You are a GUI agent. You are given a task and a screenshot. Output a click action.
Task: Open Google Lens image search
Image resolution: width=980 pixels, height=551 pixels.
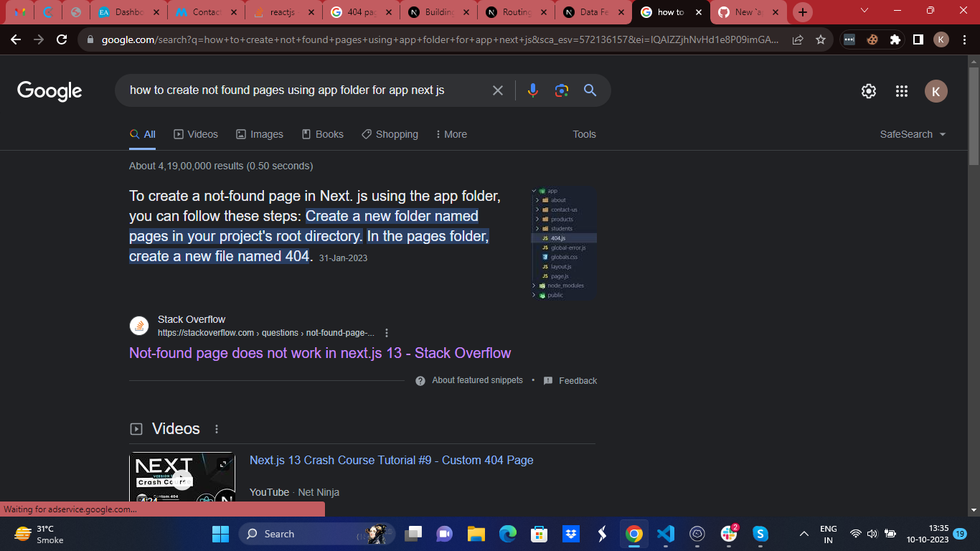click(561, 90)
